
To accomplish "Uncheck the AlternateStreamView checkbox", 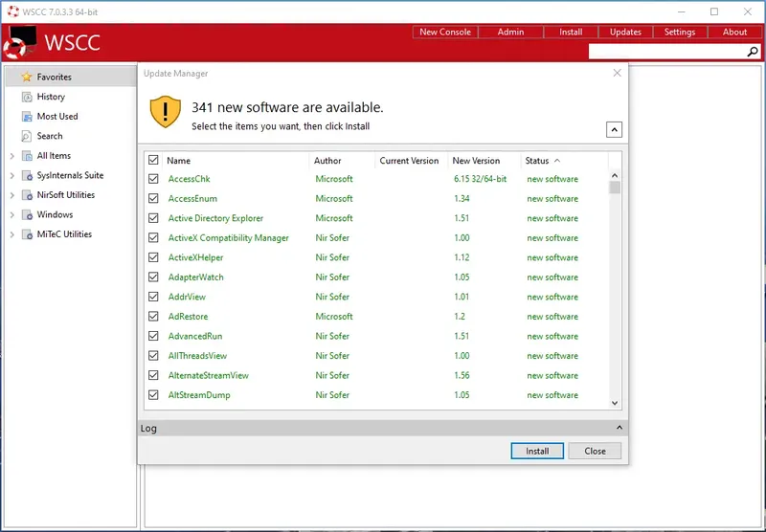I will [x=153, y=375].
